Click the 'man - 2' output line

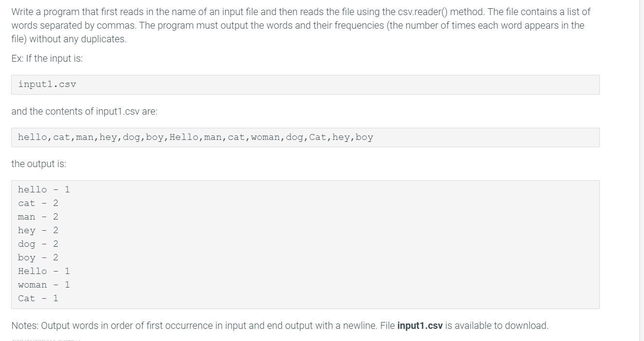click(38, 217)
